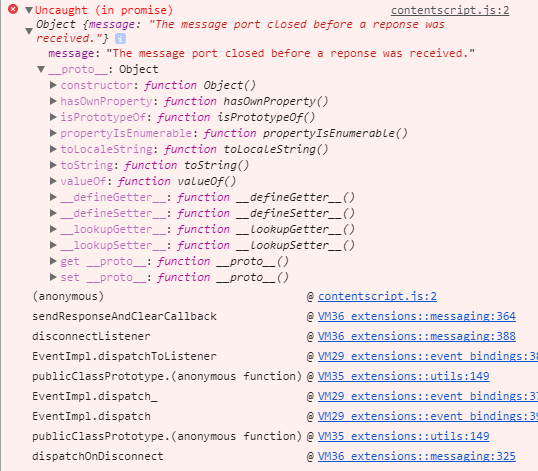Expand the valueOf function entry
Image resolution: width=538 pixels, height=471 pixels.
click(x=53, y=181)
